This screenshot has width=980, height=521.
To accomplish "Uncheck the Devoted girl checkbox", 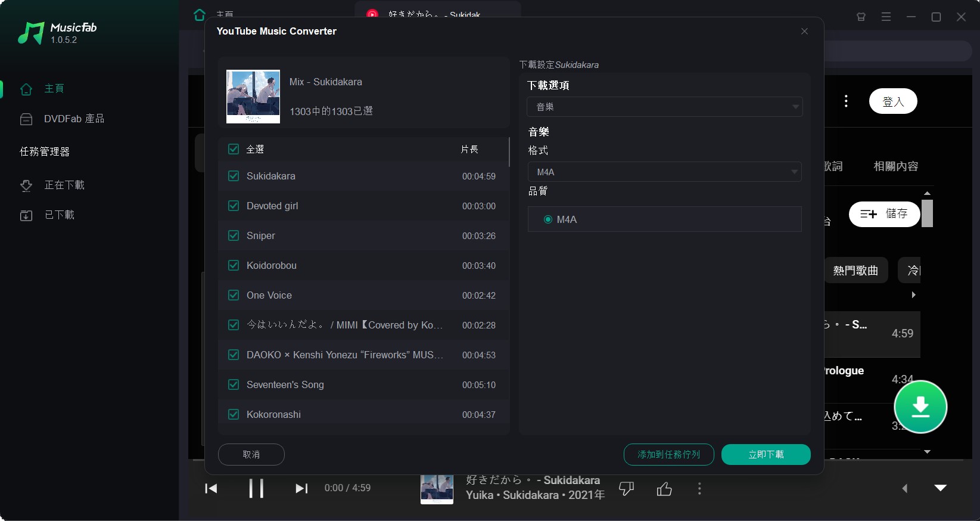I will [234, 206].
